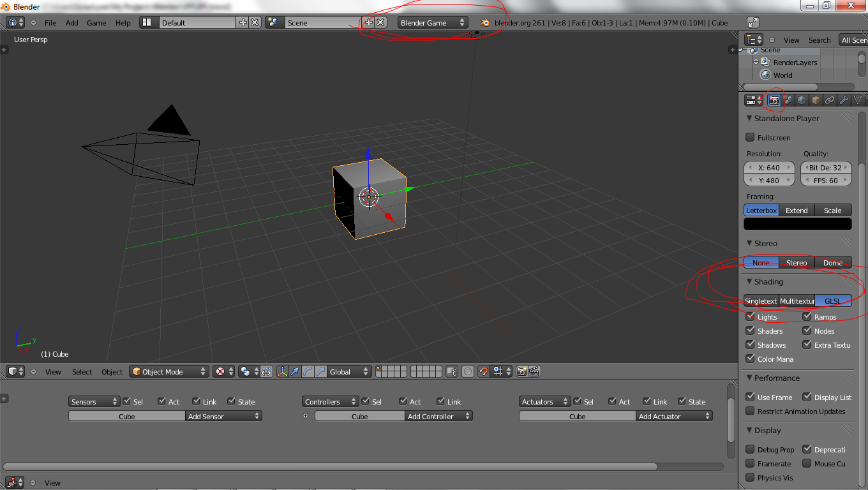The height and width of the screenshot is (490, 868).
Task: Open the Scene properties tab icon
Action: pos(788,100)
